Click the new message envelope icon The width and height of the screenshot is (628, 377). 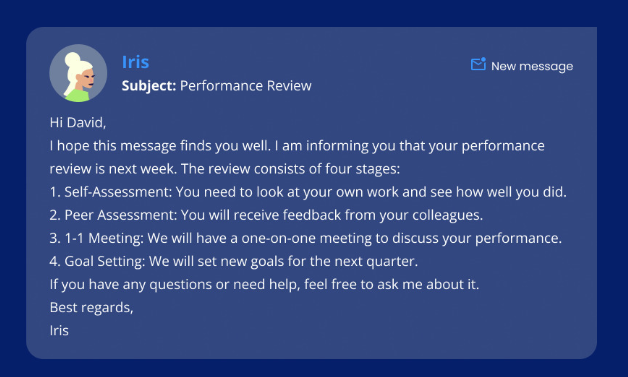(478, 64)
